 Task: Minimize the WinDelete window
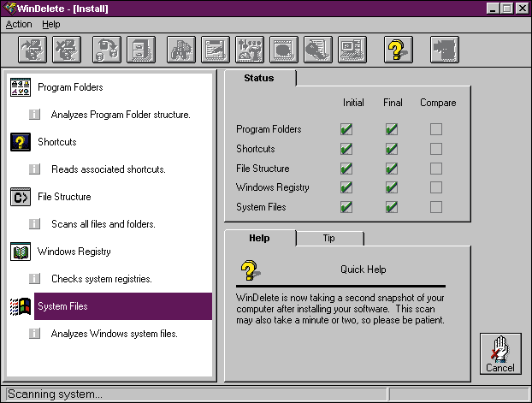point(493,9)
